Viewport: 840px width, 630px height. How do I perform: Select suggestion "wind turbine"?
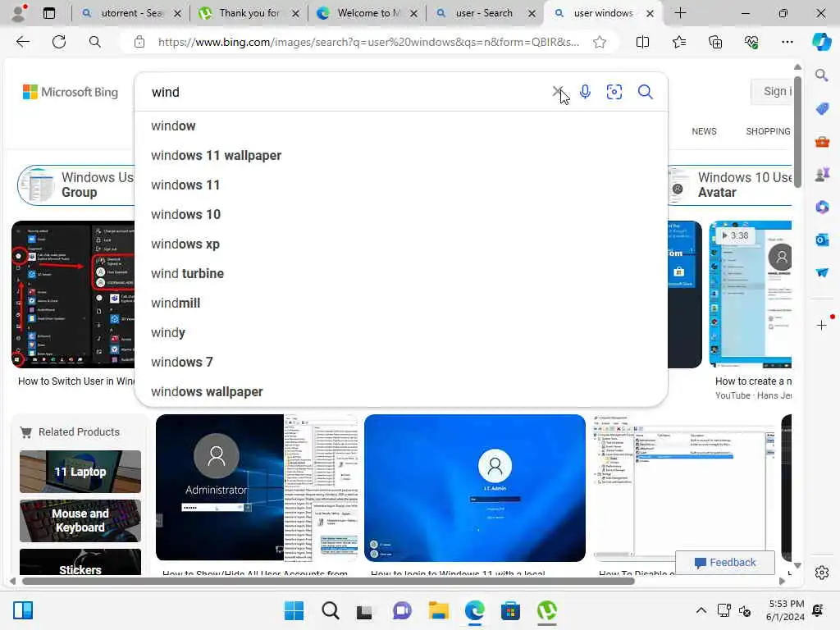pos(400,273)
